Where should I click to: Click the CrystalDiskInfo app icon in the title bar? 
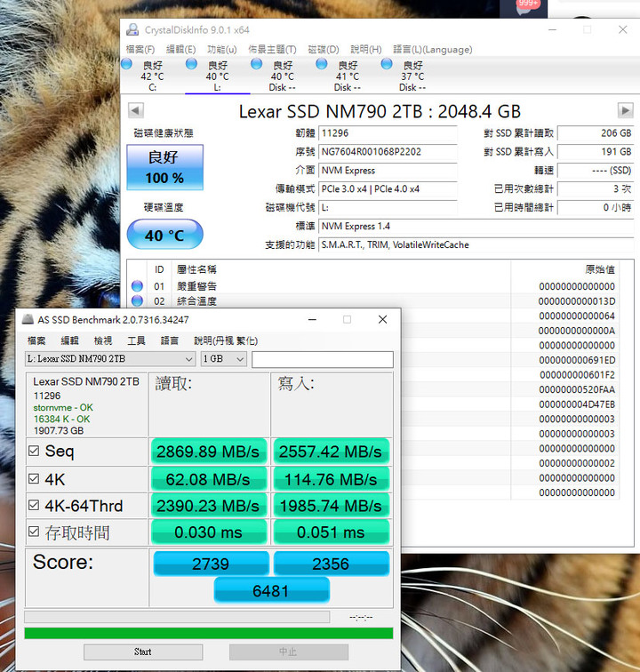(132, 29)
